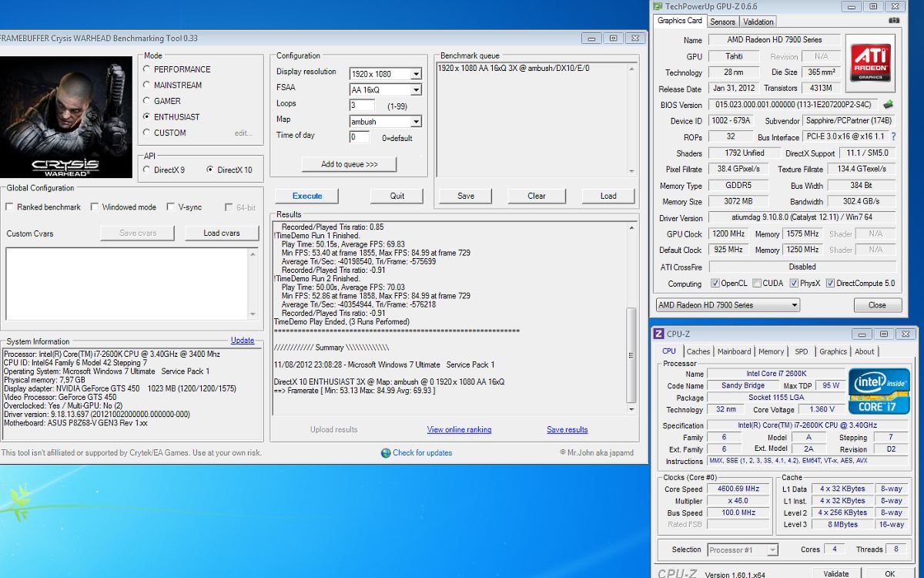This screenshot has height=578, width=924.
Task: Click the Validate button in CPU-Z
Action: coord(836,573)
